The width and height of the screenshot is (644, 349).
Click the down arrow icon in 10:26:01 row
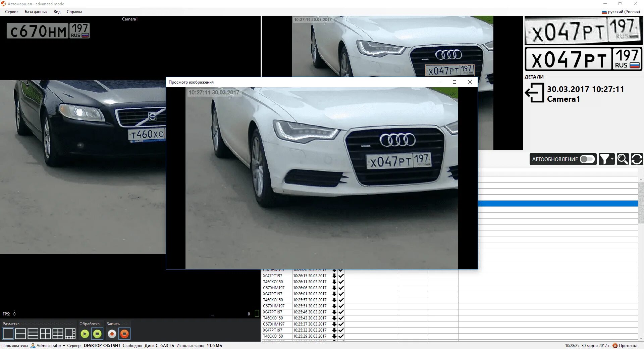click(x=334, y=294)
